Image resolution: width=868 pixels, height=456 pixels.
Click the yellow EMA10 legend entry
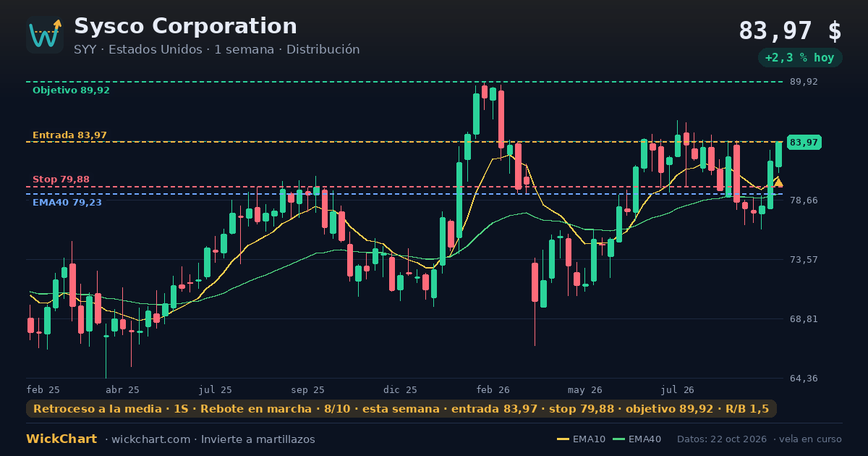click(581, 439)
